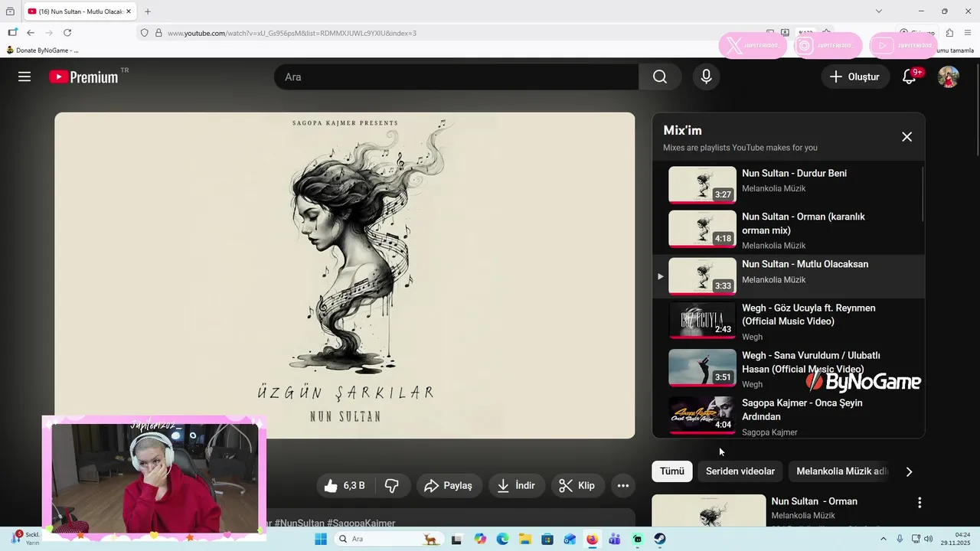Go back with browser back arrow
This screenshot has width=980, height=551.
tap(31, 33)
